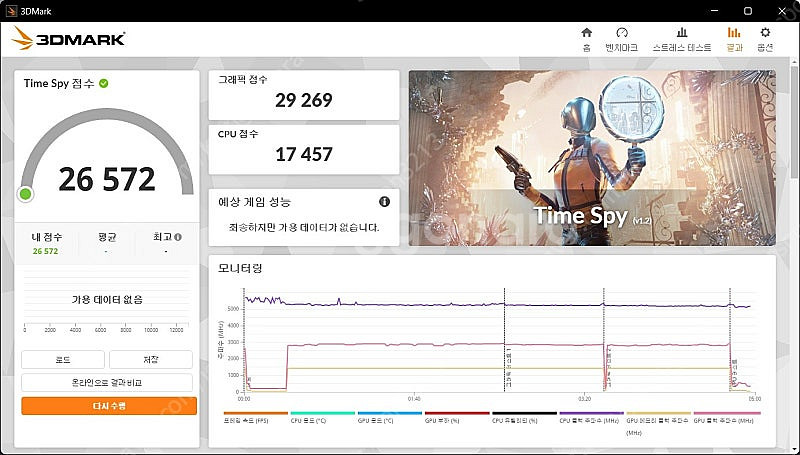
Task: Click compare results online (온라인으로 결과 비교) button
Action: (x=107, y=383)
